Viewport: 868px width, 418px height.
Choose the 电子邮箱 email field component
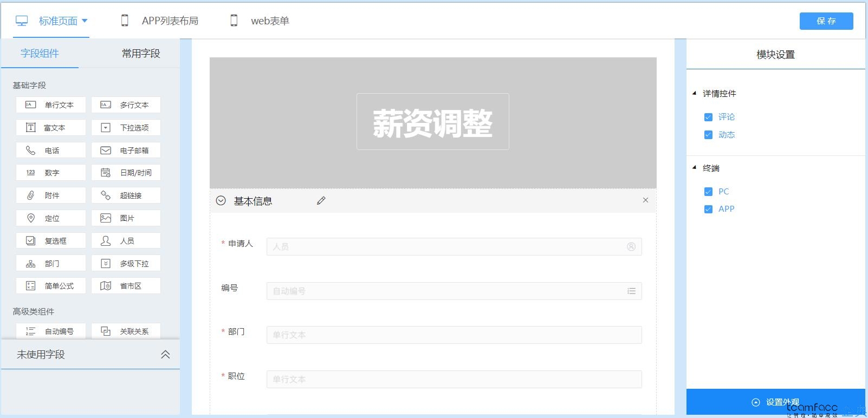126,151
